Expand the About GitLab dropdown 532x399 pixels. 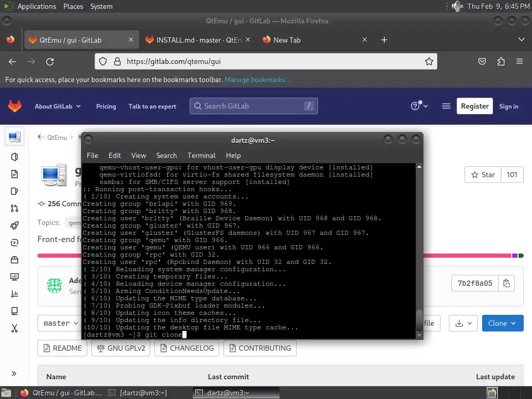point(58,106)
